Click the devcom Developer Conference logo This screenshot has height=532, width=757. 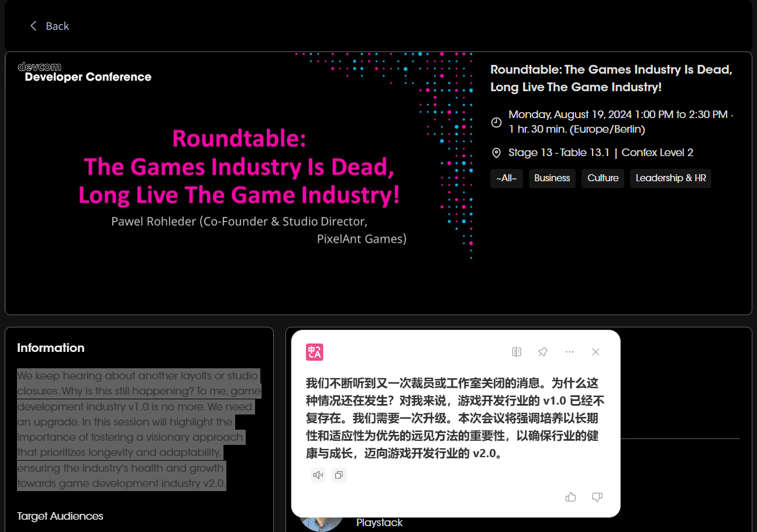click(x=84, y=72)
